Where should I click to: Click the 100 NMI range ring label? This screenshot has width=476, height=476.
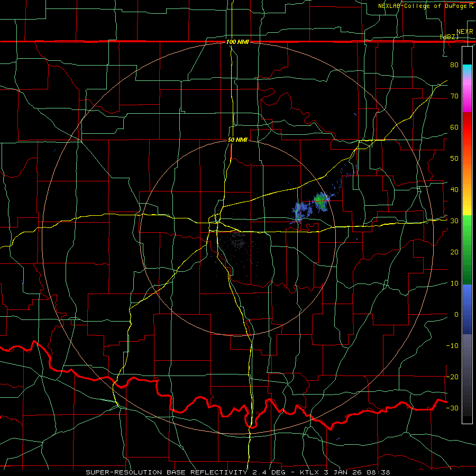pyautogui.click(x=237, y=42)
